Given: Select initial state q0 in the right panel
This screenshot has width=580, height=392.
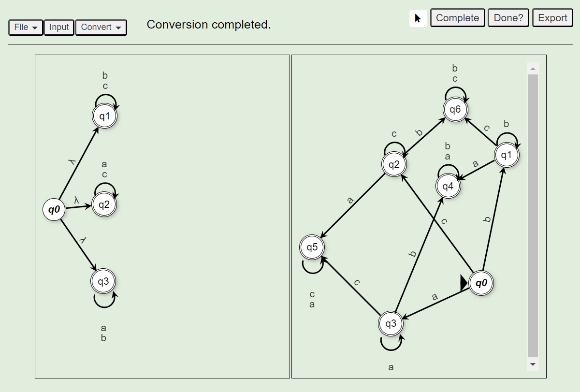Looking at the screenshot, I should pyautogui.click(x=481, y=283).
